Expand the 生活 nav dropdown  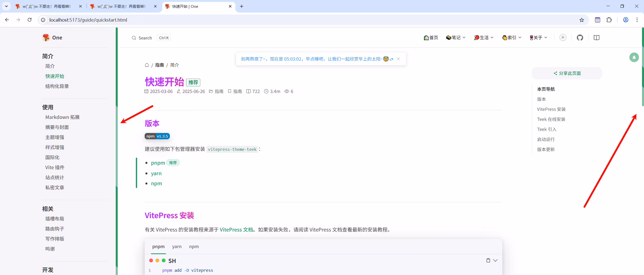[x=484, y=38]
